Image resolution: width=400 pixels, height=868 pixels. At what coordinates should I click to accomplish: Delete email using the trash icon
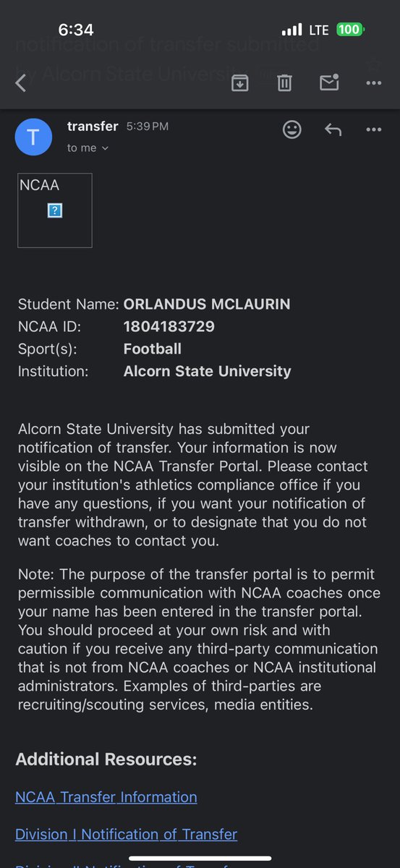coord(284,83)
